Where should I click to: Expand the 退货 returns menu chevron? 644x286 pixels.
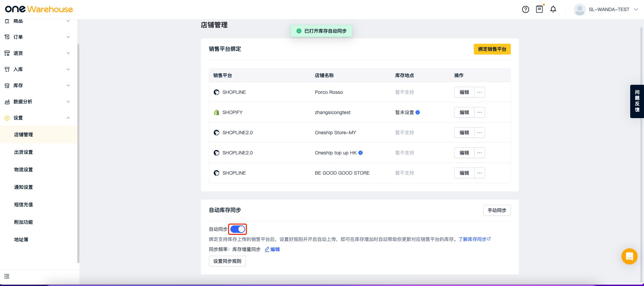68,53
